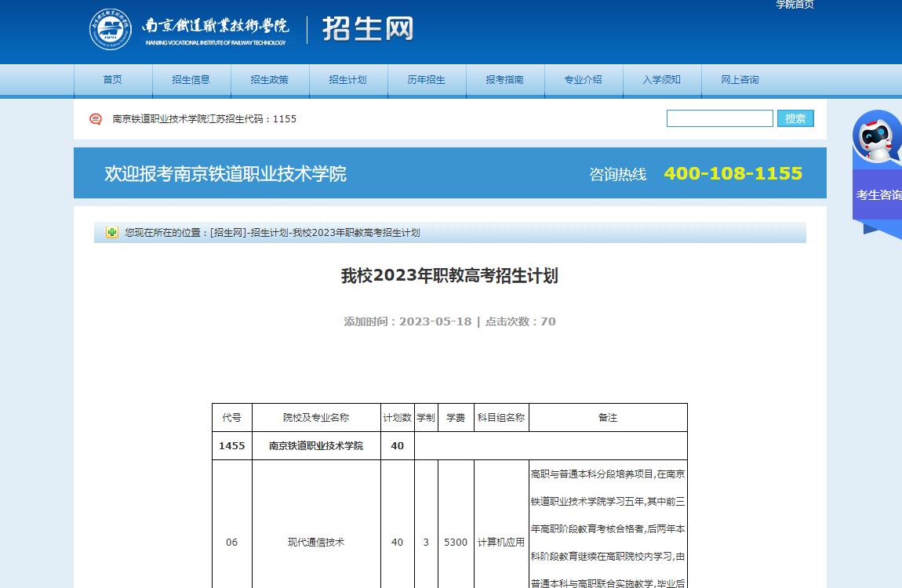902x588 pixels.
Task: Open the 入学须知 nav menu
Action: (662, 80)
